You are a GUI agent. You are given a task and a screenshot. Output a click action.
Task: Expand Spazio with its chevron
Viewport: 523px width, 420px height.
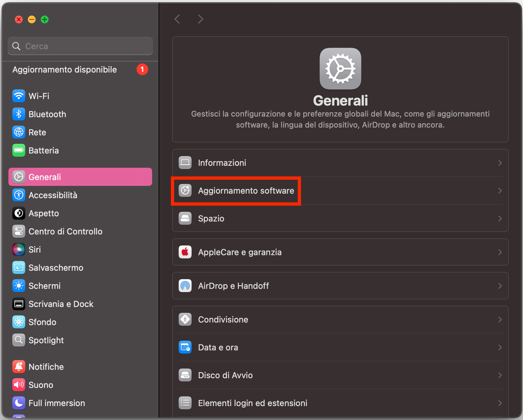[x=500, y=218]
